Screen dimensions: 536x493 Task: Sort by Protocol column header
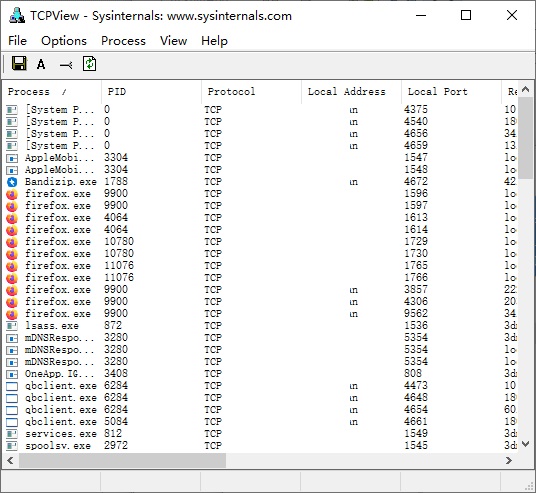coord(251,92)
